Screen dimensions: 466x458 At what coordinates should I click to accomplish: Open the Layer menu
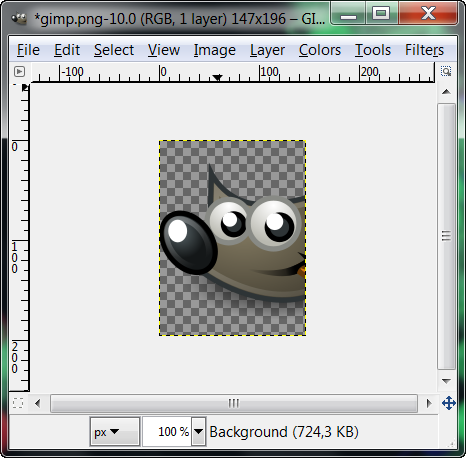point(267,50)
